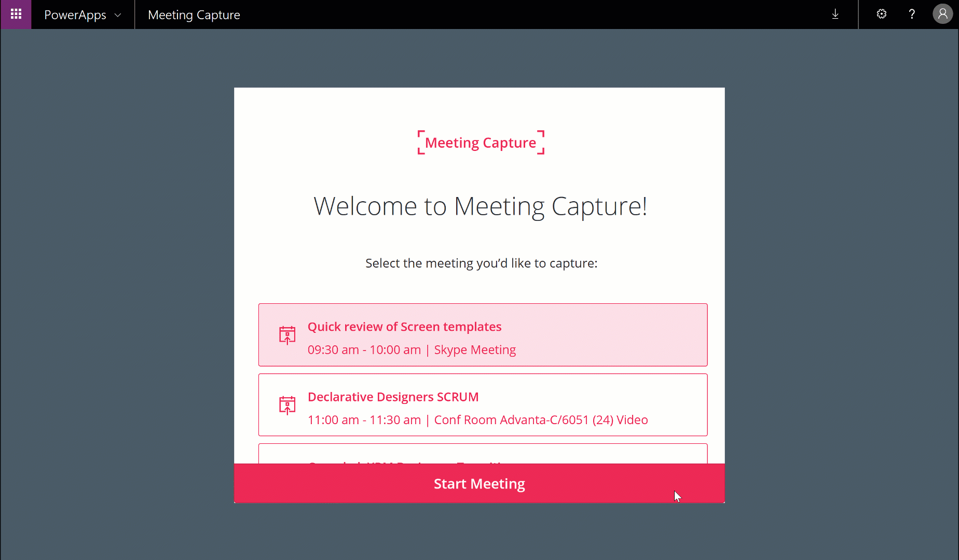This screenshot has height=560, width=959.
Task: Click the 11:00 am - 11:30 am time
Action: coord(364,420)
